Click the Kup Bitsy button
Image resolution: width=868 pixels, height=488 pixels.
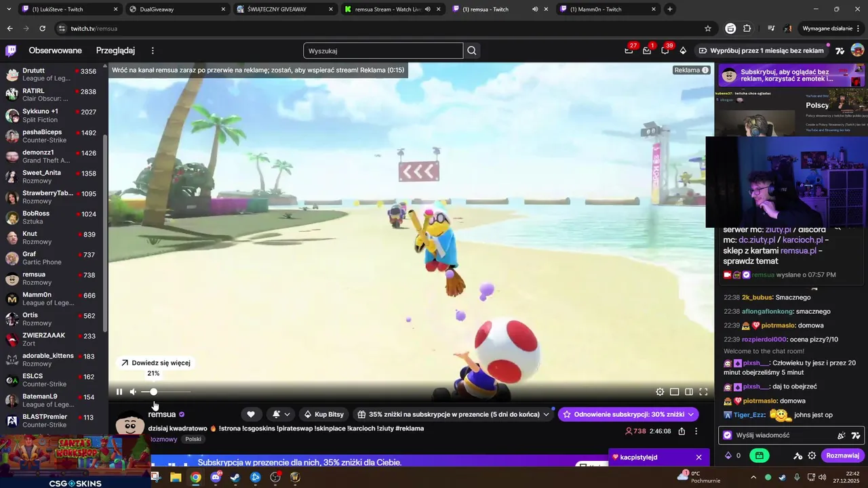pyautogui.click(x=324, y=414)
